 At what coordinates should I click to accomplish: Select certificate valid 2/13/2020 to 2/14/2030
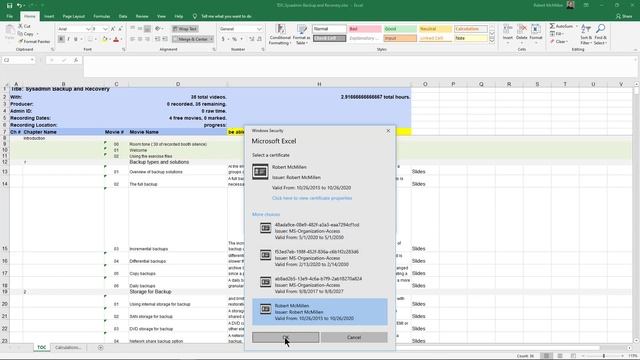[320, 258]
